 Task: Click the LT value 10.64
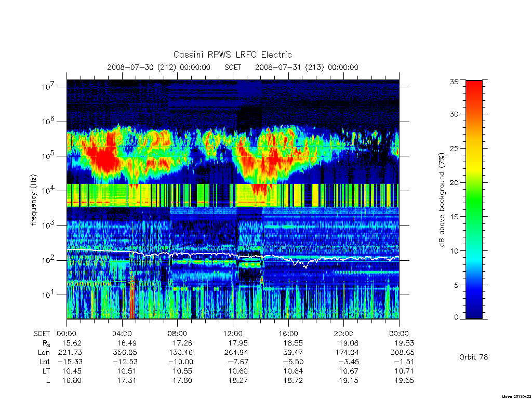[293, 371]
